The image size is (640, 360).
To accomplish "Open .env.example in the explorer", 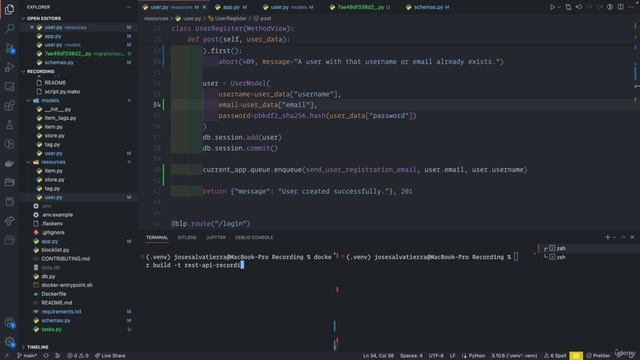I will [57, 215].
